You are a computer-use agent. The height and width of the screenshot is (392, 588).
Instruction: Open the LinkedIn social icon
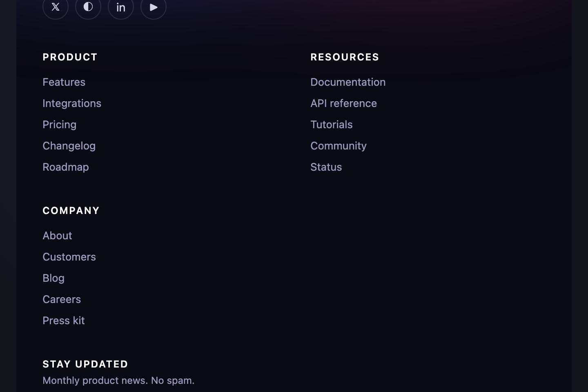coord(121,7)
